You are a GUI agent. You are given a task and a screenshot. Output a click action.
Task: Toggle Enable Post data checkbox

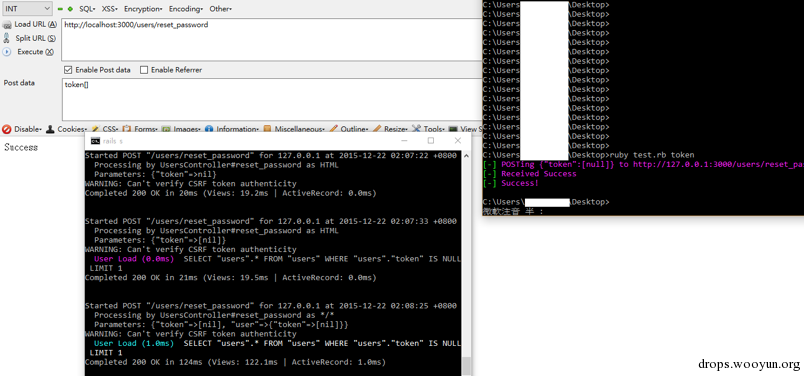tap(68, 70)
